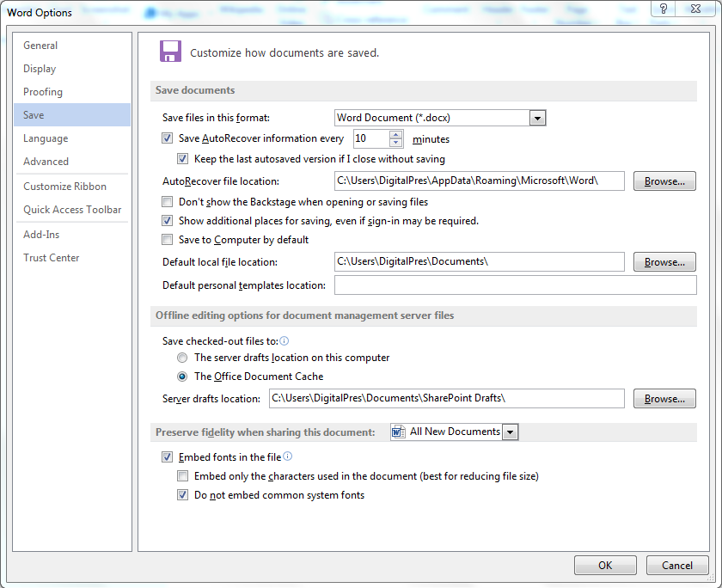The height and width of the screenshot is (588, 722).
Task: Click info icon beside Save checked-out files to
Action: coord(285,341)
